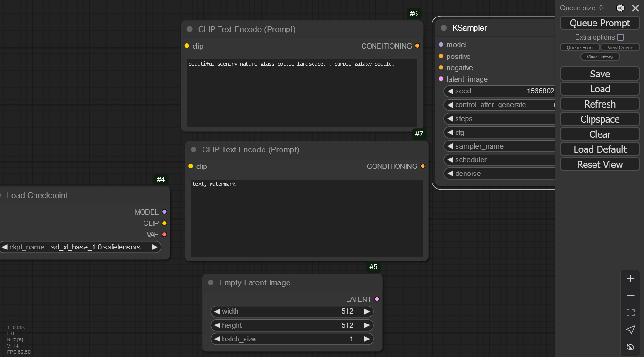This screenshot has width=644, height=357.
Task: Decrease seed using left arrow
Action: pos(450,91)
